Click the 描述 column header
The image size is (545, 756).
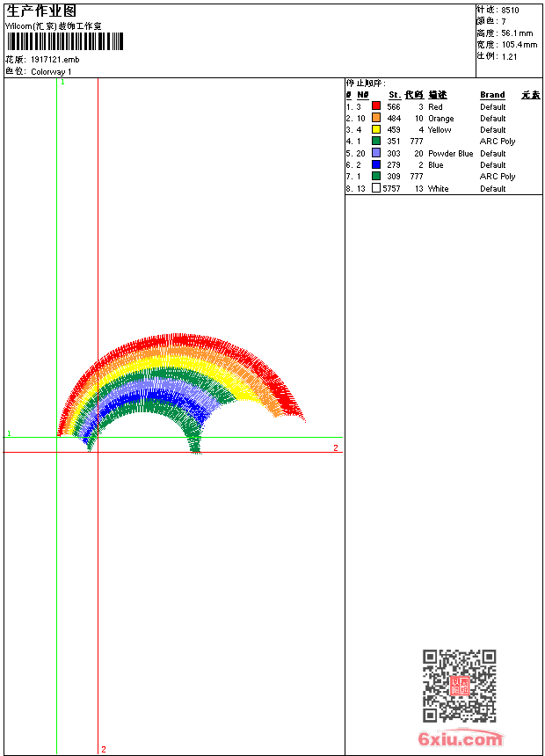click(437, 95)
